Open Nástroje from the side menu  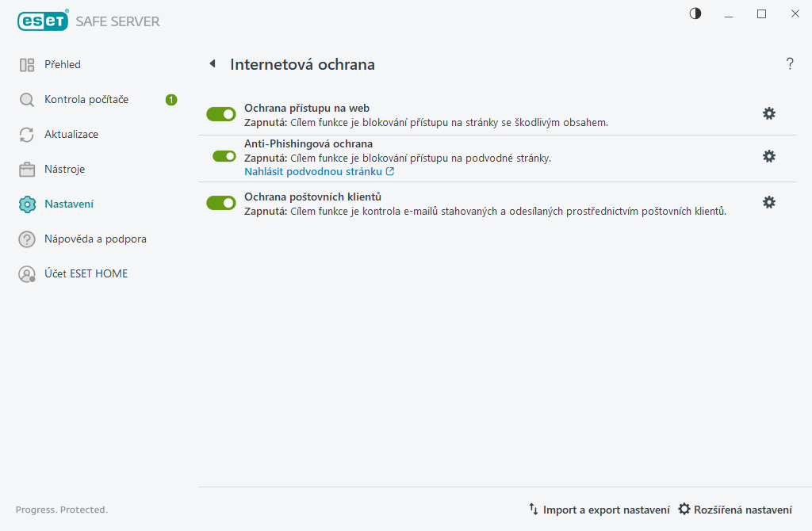click(x=64, y=170)
